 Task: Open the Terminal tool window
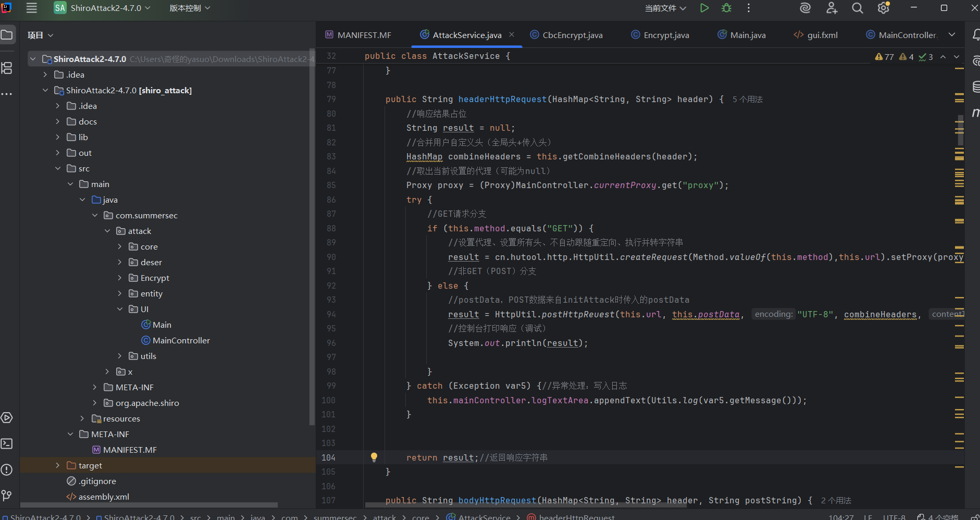pyautogui.click(x=7, y=443)
